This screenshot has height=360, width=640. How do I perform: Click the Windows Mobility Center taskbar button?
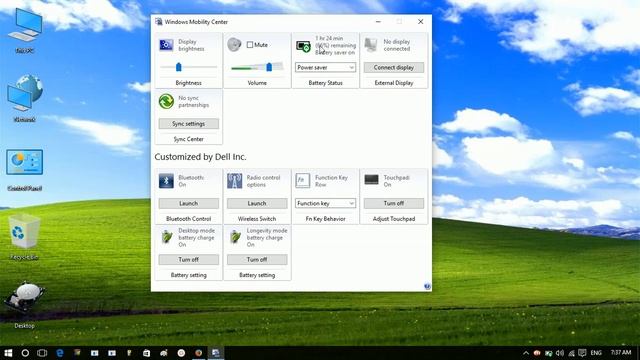216,353
